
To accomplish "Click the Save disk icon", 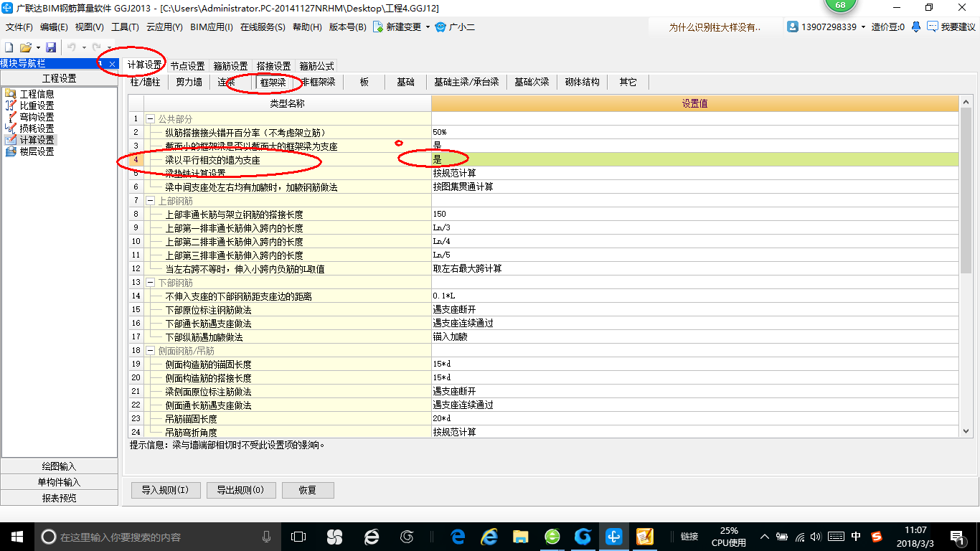I will [51, 47].
